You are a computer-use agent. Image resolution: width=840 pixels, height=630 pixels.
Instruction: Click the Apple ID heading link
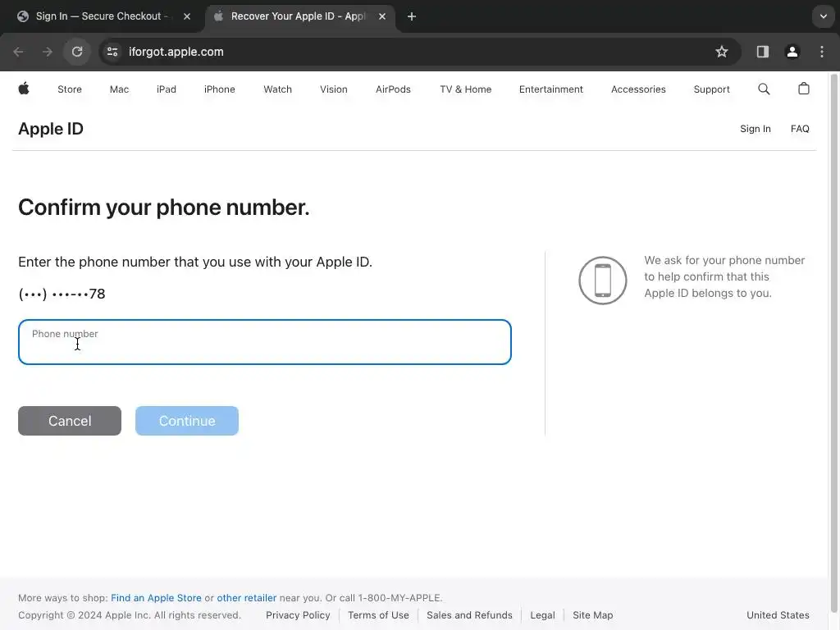tap(51, 129)
